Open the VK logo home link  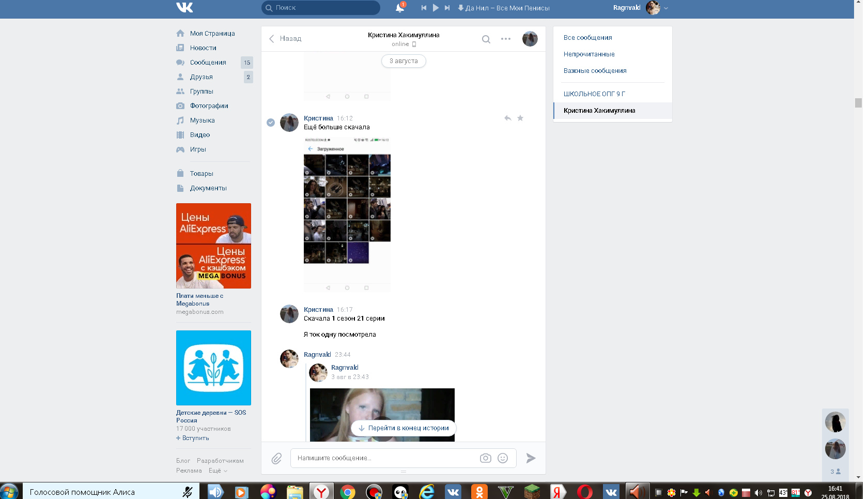(184, 7)
